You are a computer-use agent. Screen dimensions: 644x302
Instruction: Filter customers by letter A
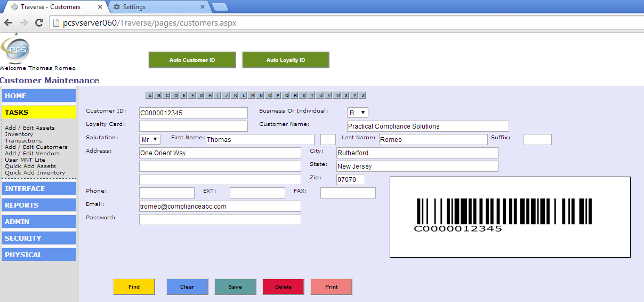pos(150,96)
